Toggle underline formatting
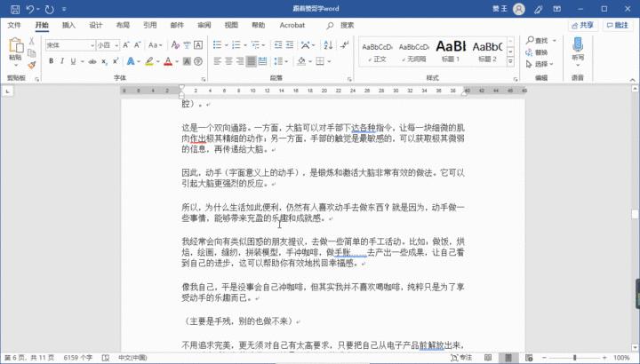The height and width of the screenshot is (364, 640). point(73,61)
